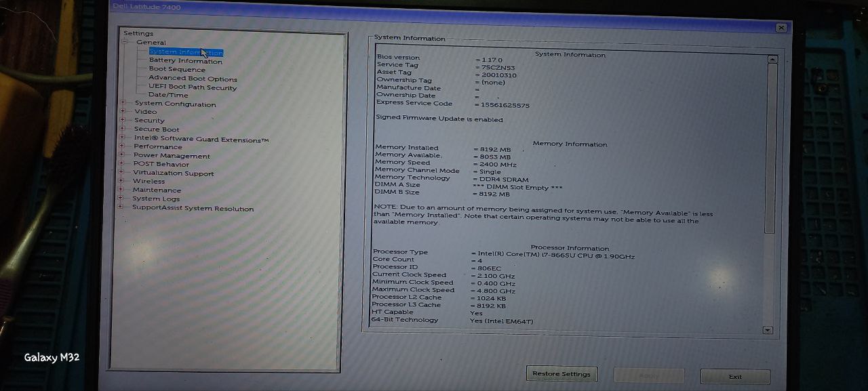868x391 pixels.
Task: Open Power Management category
Action: [x=172, y=156]
